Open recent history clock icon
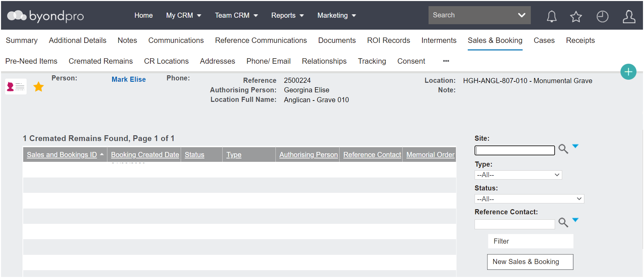The width and height of the screenshot is (644, 278). 602,16
